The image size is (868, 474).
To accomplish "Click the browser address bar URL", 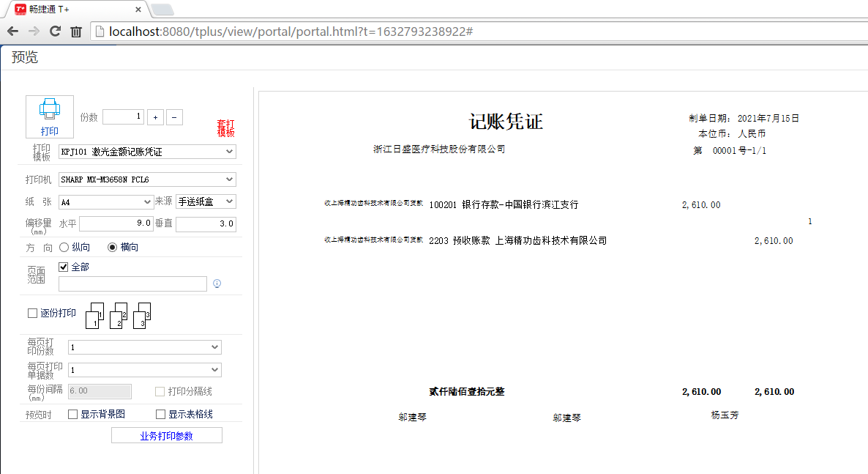I will pyautogui.click(x=291, y=32).
